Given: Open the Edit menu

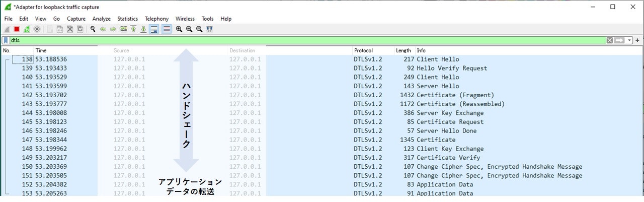Looking at the screenshot, I should coord(24,19).
